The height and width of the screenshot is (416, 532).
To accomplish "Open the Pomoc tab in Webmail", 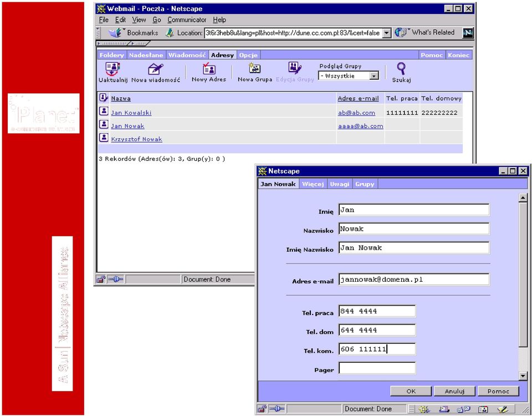I will pos(432,55).
